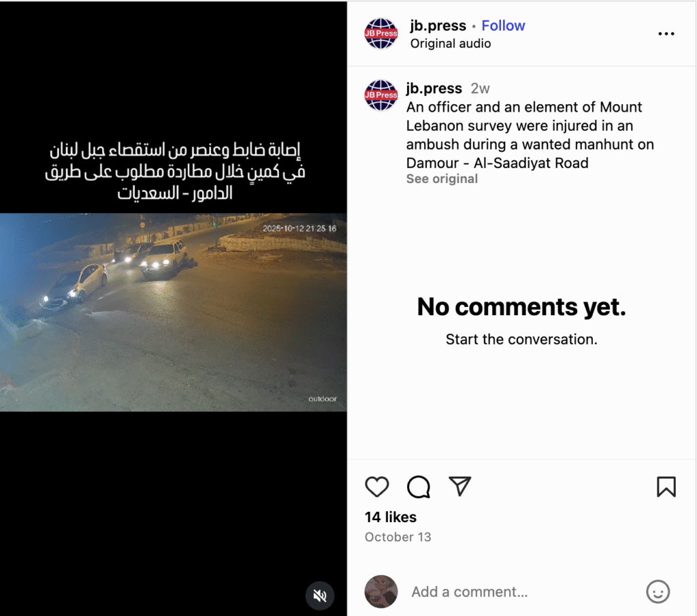Follow the jb.press account
The height and width of the screenshot is (616, 697).
tap(503, 26)
